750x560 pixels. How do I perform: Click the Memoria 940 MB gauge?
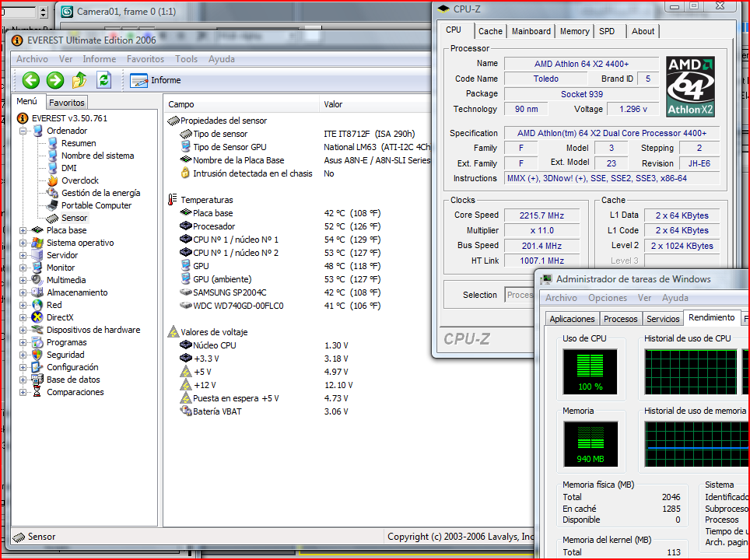coord(591,444)
